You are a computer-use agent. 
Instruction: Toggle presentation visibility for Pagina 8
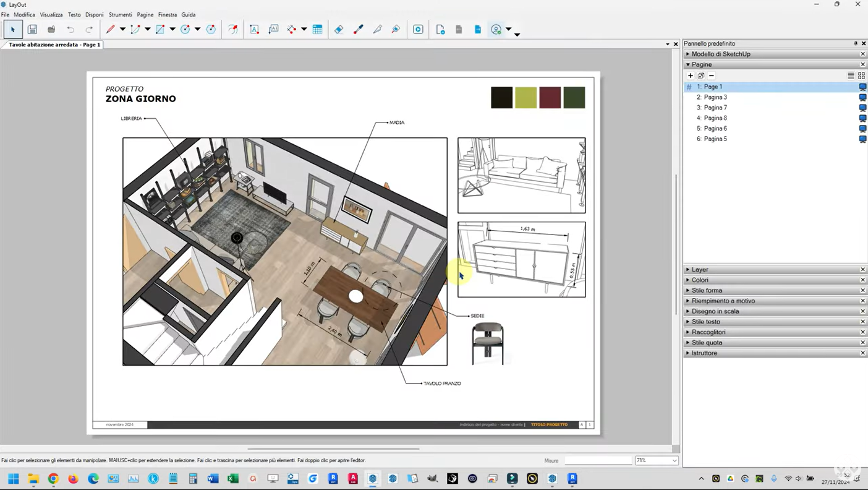tap(862, 118)
